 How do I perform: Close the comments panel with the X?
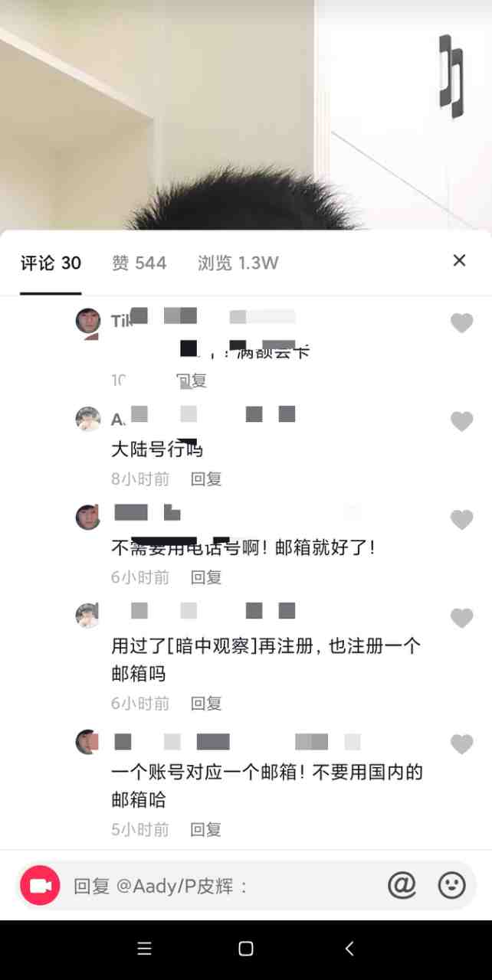point(459,260)
